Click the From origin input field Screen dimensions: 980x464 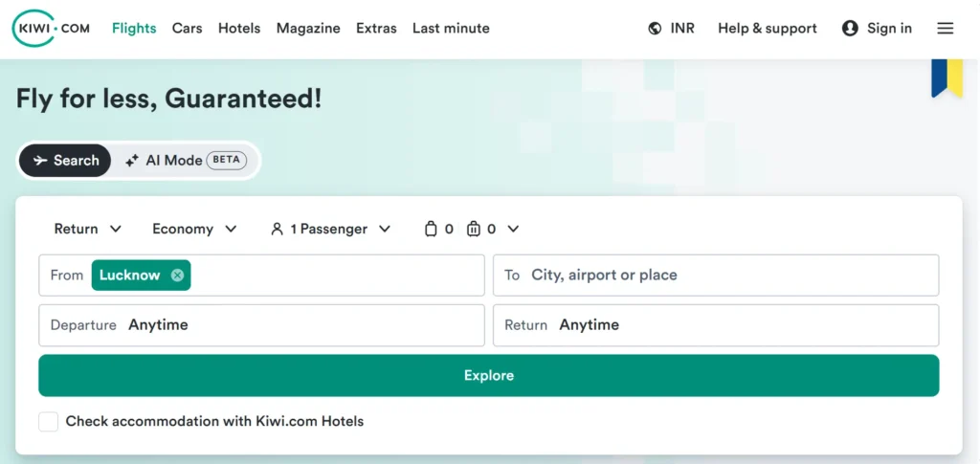tap(261, 276)
